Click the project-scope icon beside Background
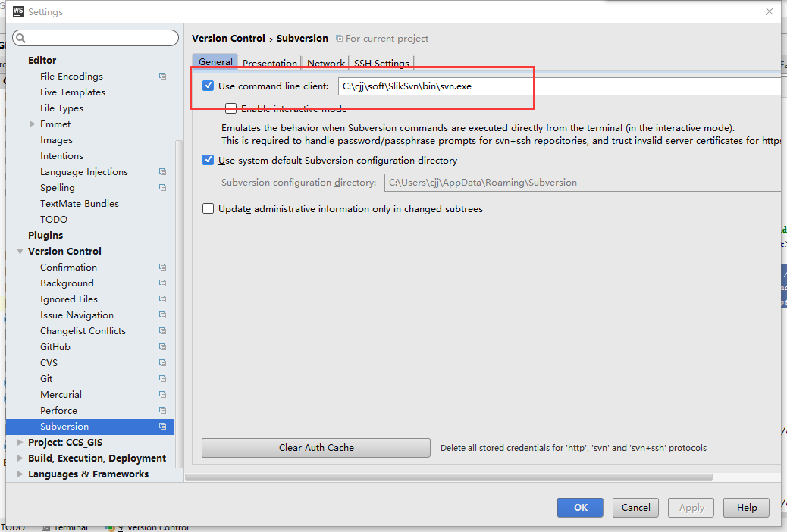This screenshot has width=787, height=532. [162, 283]
